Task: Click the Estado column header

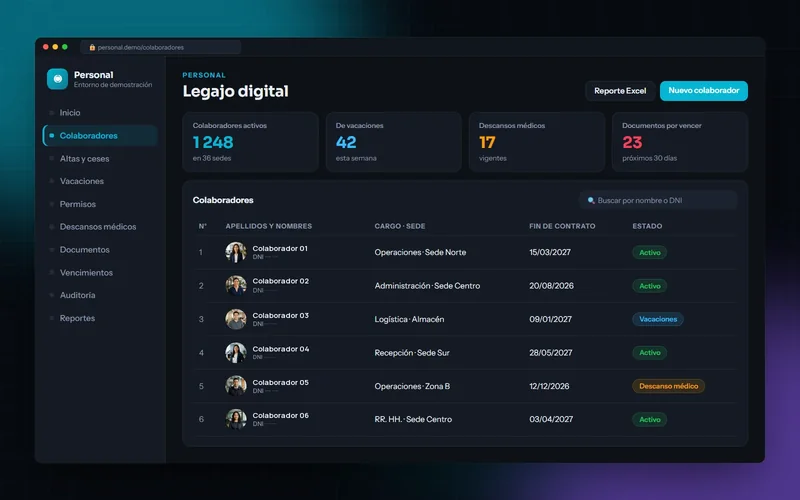Action: pos(647,226)
